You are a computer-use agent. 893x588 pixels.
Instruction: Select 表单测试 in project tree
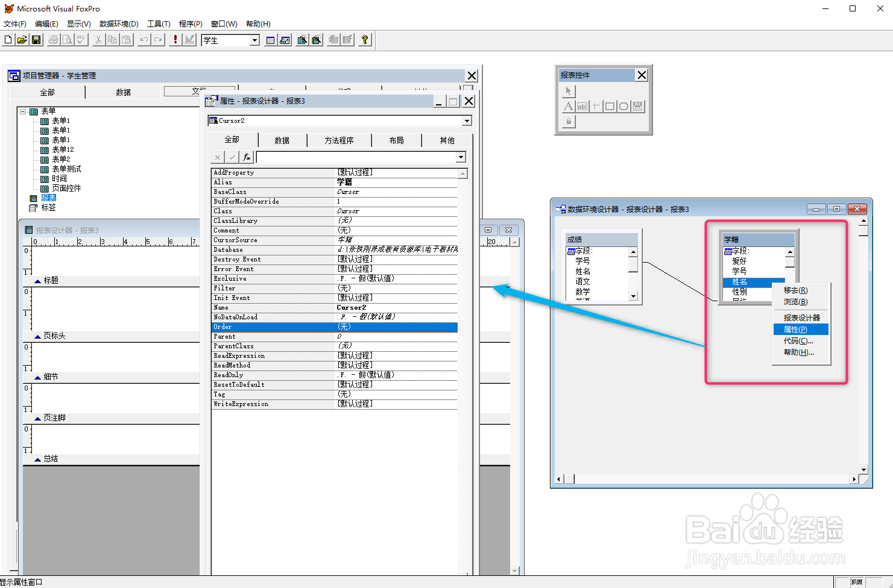coord(66,169)
